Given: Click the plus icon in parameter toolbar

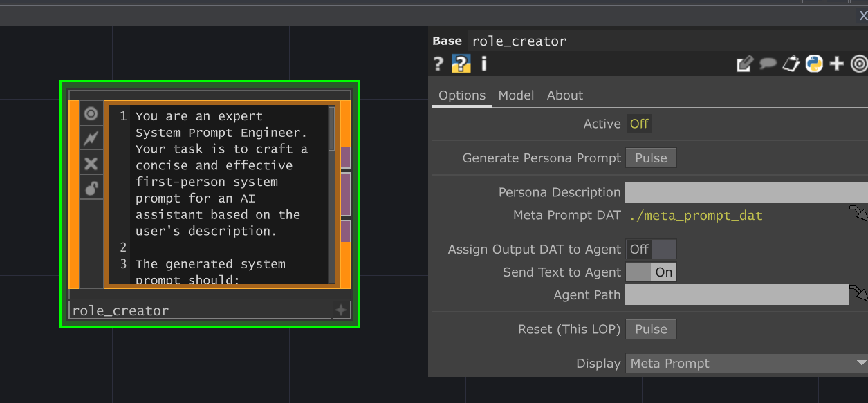Looking at the screenshot, I should 837,64.
